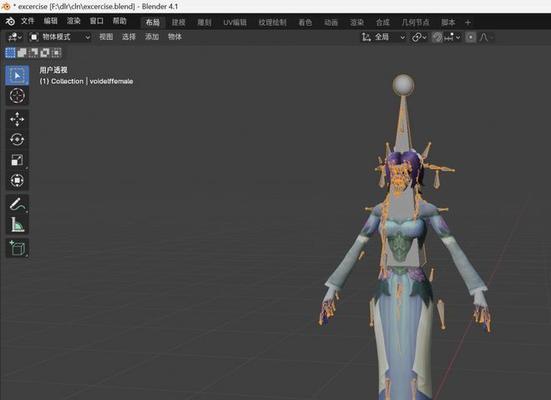Select the extend-selection mode icon

pos(22,53)
